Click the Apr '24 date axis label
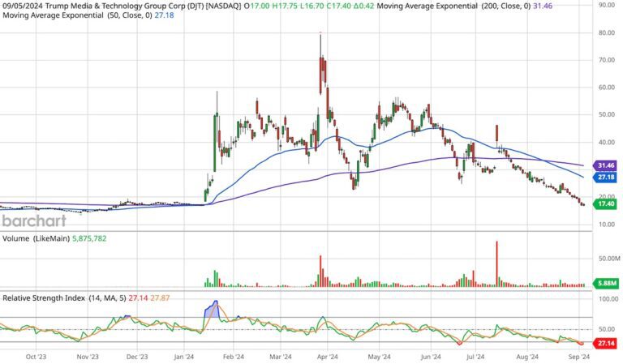Screen dimensions: 623x364 (x=328, y=356)
